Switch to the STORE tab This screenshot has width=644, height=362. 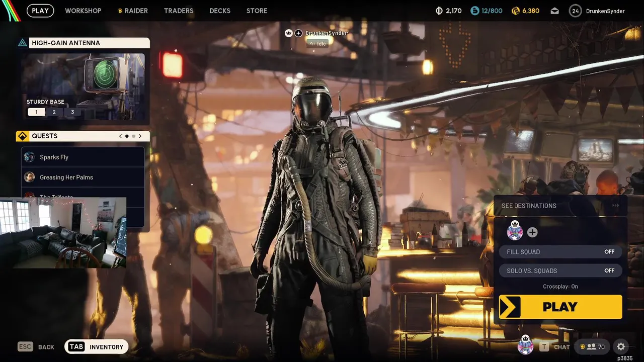tap(257, 11)
